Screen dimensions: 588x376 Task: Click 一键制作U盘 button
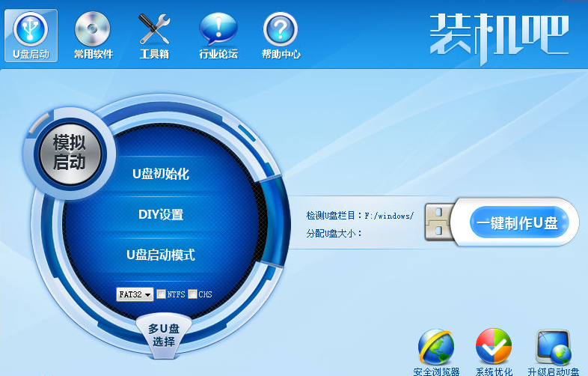click(519, 222)
